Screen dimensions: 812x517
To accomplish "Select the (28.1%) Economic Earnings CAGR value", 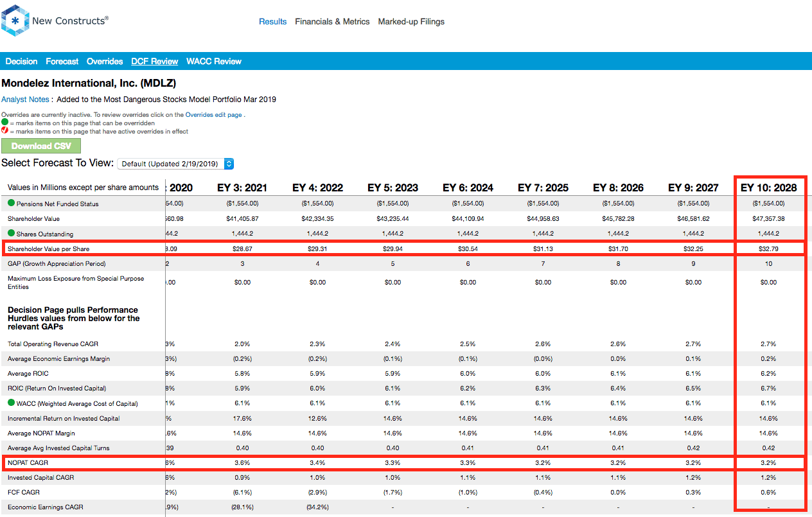I will (242, 507).
